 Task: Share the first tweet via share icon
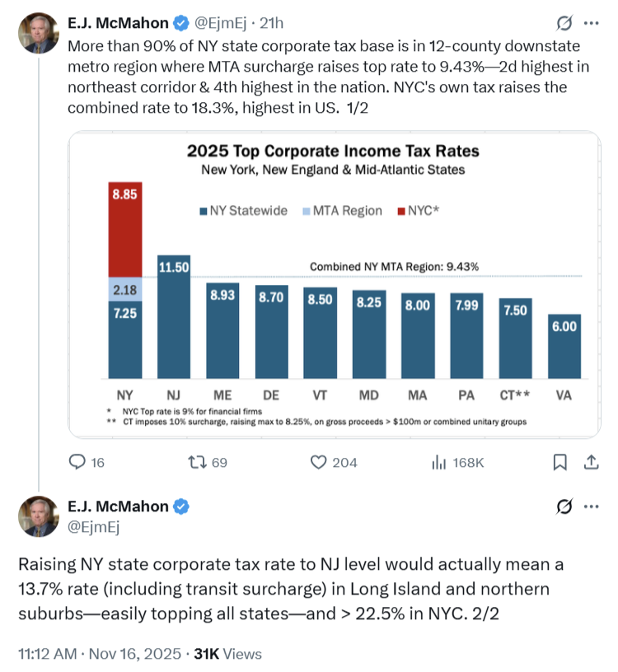591,462
